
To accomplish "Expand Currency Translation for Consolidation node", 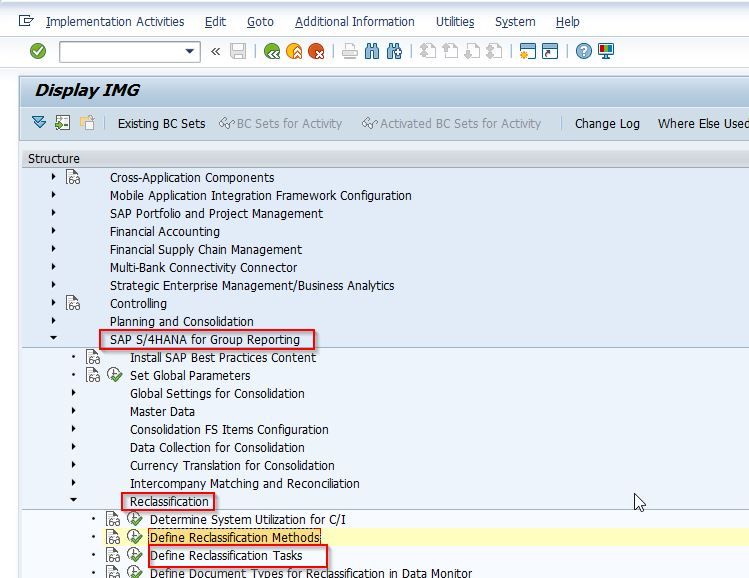I will coord(73,465).
